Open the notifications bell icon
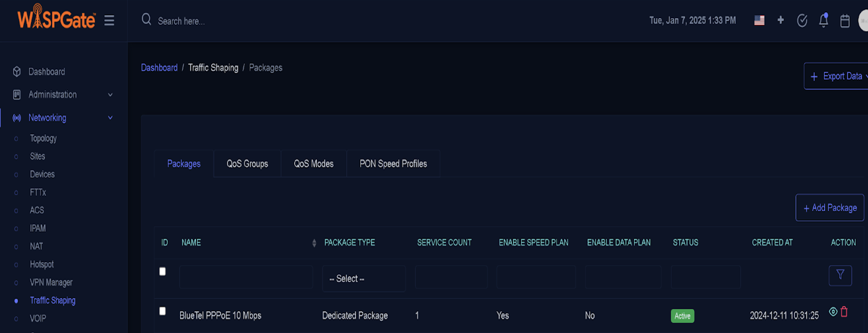Image resolution: width=868 pixels, height=333 pixels. point(824,20)
